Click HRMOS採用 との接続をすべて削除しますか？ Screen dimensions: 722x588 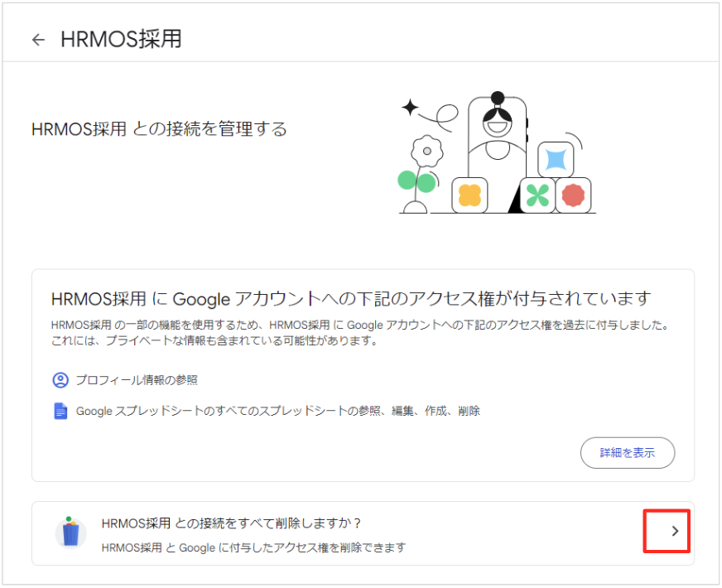231,523
